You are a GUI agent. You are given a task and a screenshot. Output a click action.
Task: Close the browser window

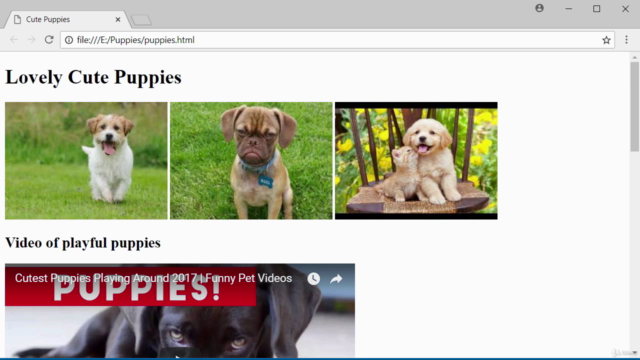pos(625,9)
